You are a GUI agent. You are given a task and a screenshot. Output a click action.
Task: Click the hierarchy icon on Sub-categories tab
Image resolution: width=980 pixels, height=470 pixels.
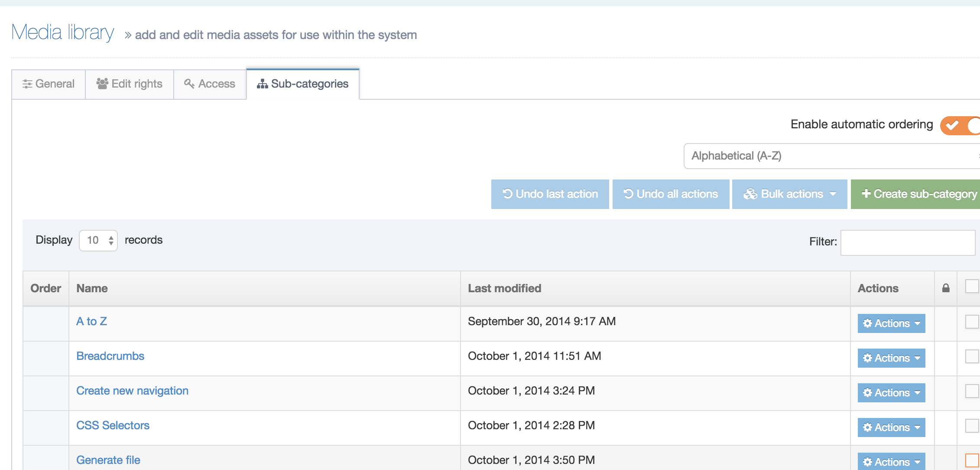click(263, 84)
